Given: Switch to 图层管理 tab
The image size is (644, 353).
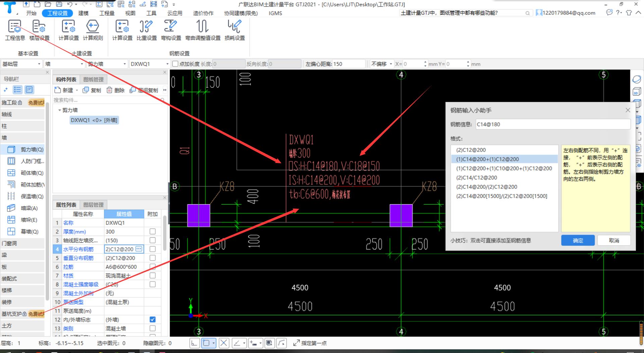Looking at the screenshot, I should (x=94, y=205).
